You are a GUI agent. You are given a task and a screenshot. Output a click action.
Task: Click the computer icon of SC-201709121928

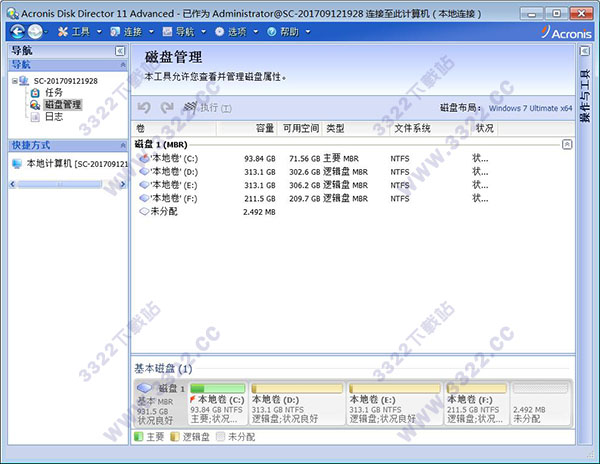pos(24,81)
